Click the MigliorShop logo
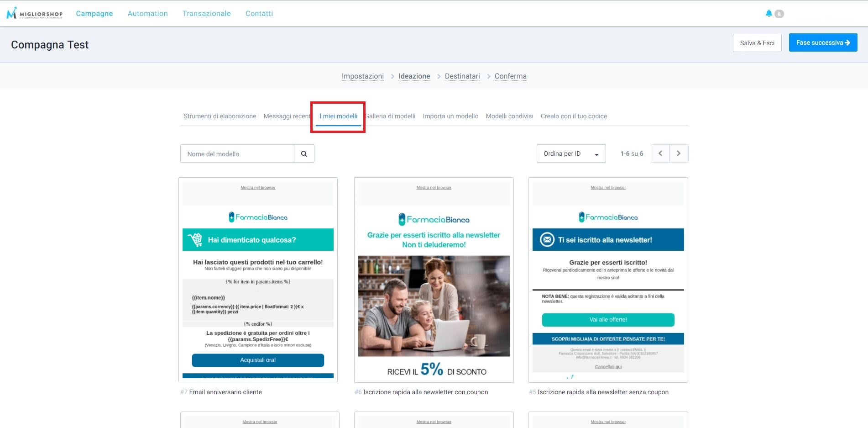The image size is (868, 428). 35,13
